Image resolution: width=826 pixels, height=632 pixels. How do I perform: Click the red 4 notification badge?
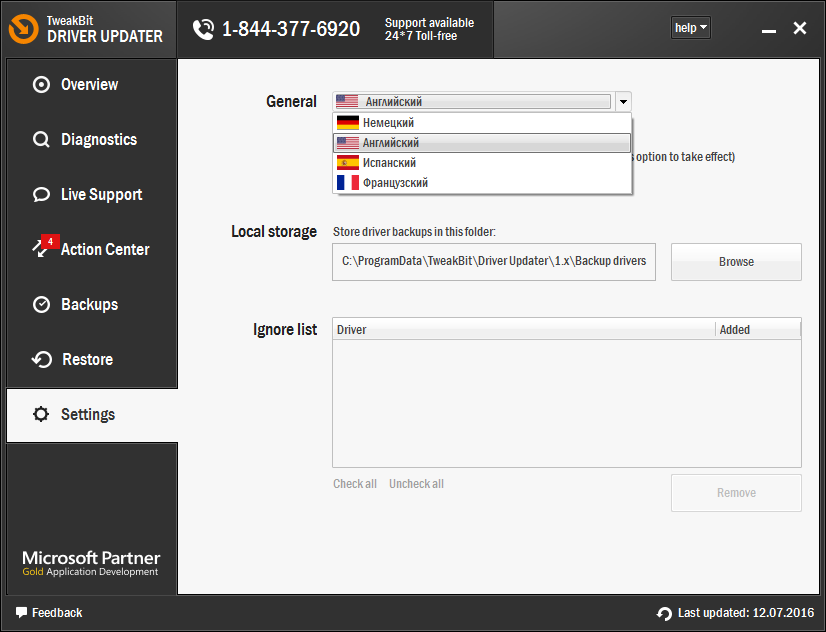click(50, 242)
